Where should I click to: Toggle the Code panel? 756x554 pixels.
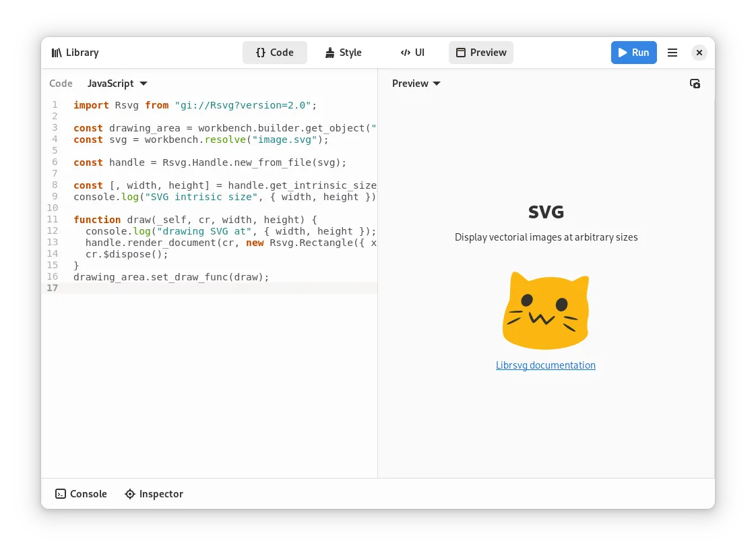(x=275, y=53)
